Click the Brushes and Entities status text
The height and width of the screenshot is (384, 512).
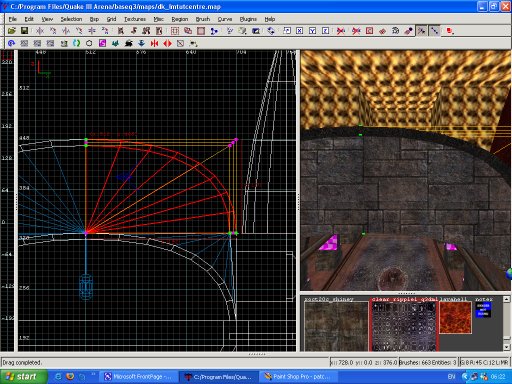tap(427, 362)
